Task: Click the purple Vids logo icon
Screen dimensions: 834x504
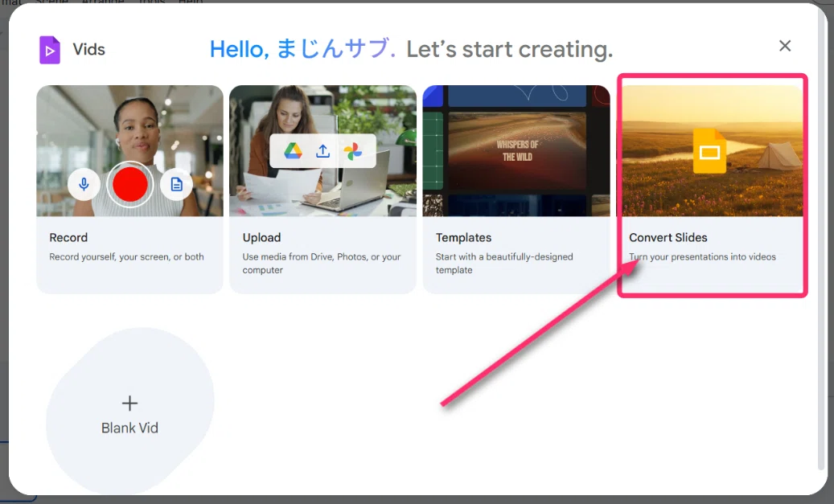Action: [50, 50]
